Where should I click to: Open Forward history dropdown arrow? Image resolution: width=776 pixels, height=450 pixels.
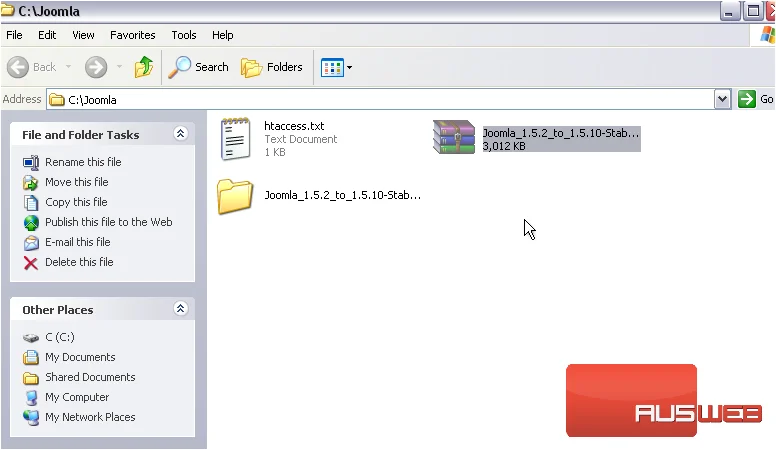[119, 67]
